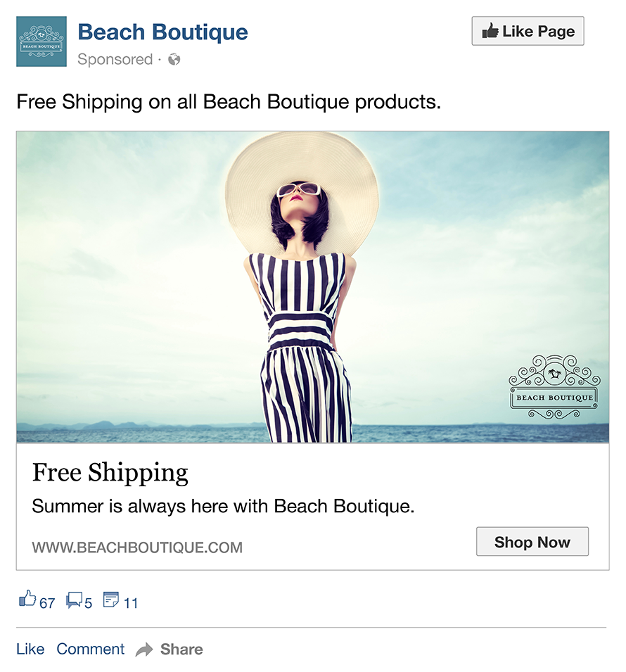Click the Shop Now button
Image resolution: width=626 pixels, height=672 pixels.
[x=532, y=542]
